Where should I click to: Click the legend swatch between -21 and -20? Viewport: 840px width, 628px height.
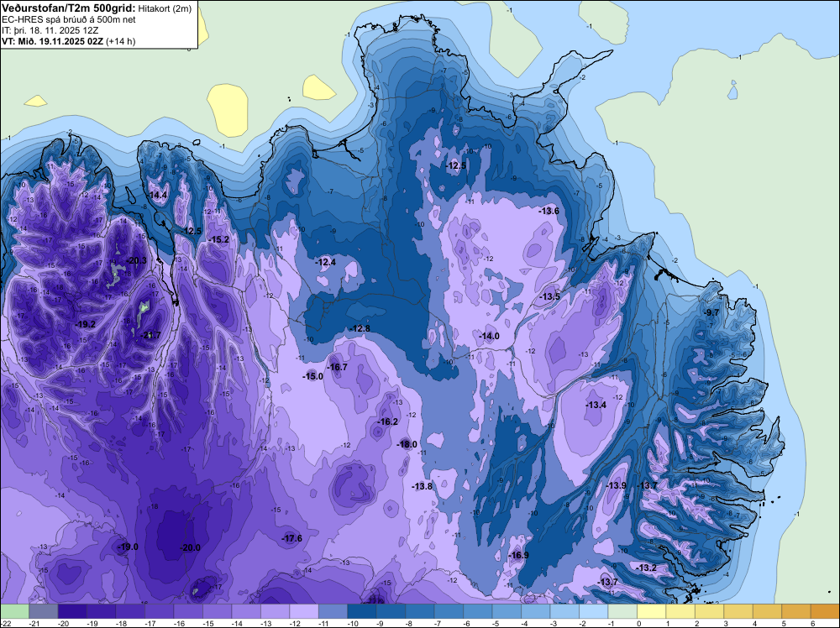pos(44,611)
